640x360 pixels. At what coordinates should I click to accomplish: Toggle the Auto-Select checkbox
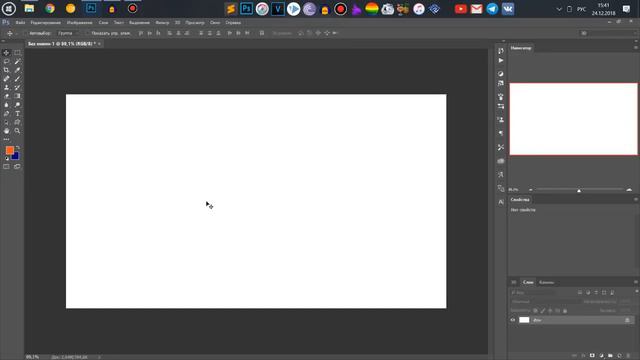pyautogui.click(x=26, y=33)
